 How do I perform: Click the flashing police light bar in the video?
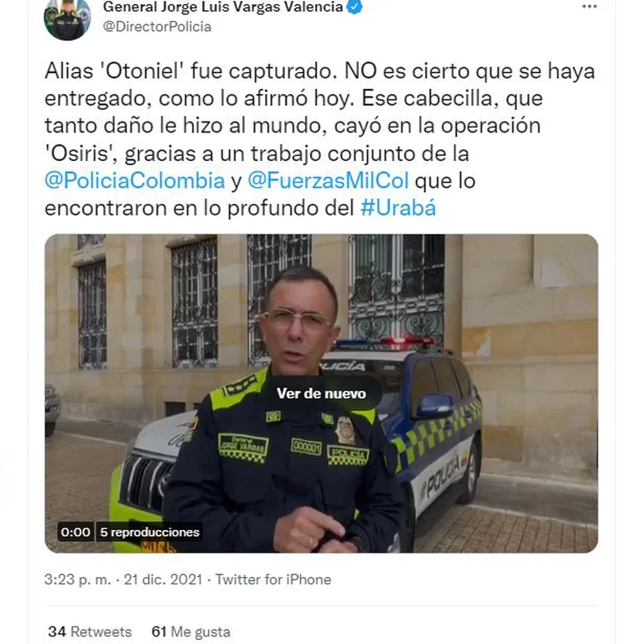(x=384, y=343)
